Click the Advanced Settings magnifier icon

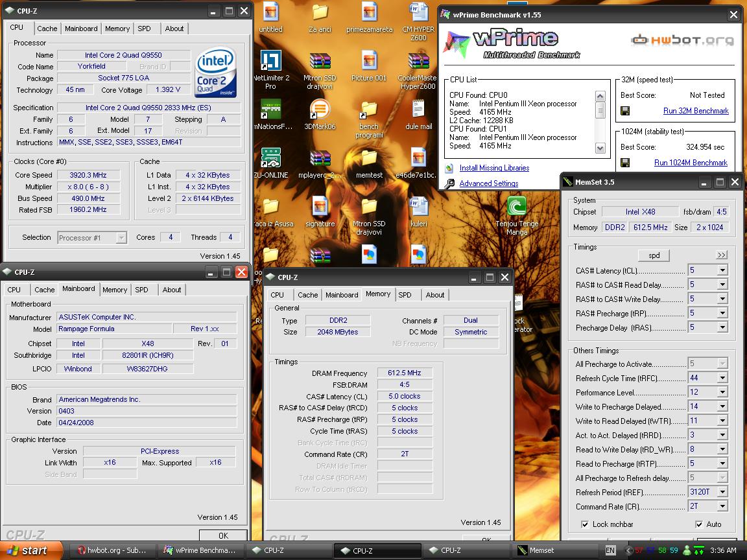tap(449, 183)
